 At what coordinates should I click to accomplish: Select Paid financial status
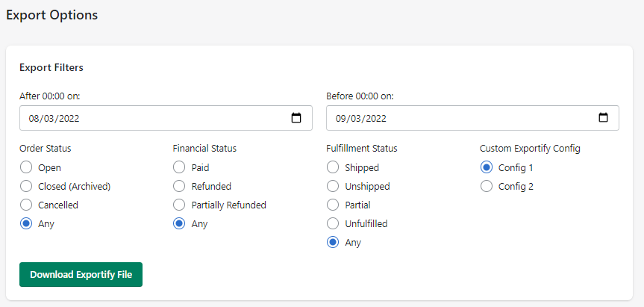point(179,167)
